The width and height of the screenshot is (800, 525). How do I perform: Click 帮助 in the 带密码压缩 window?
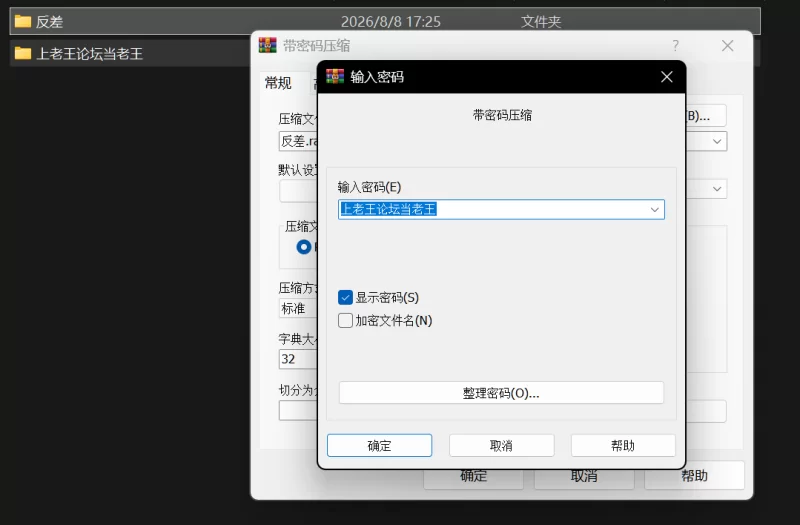click(694, 476)
